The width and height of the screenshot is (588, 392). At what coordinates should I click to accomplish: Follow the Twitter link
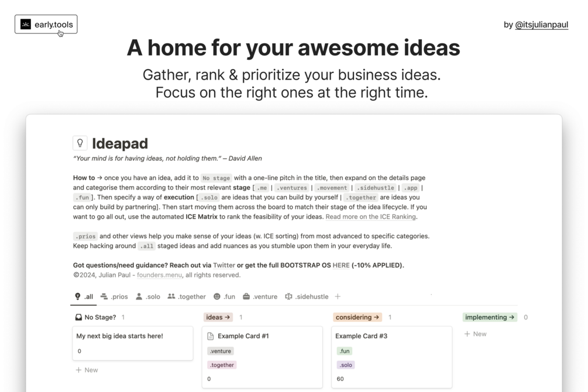pyautogui.click(x=224, y=265)
